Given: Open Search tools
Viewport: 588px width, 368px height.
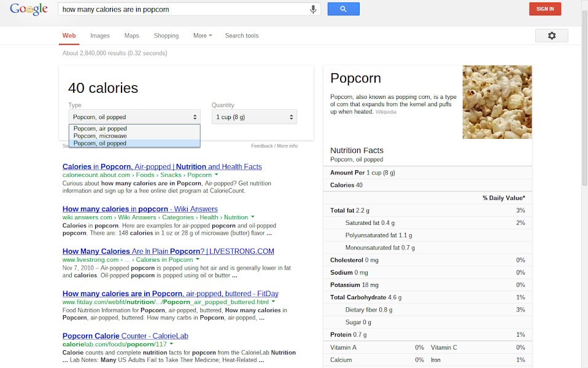Looking at the screenshot, I should 242,36.
